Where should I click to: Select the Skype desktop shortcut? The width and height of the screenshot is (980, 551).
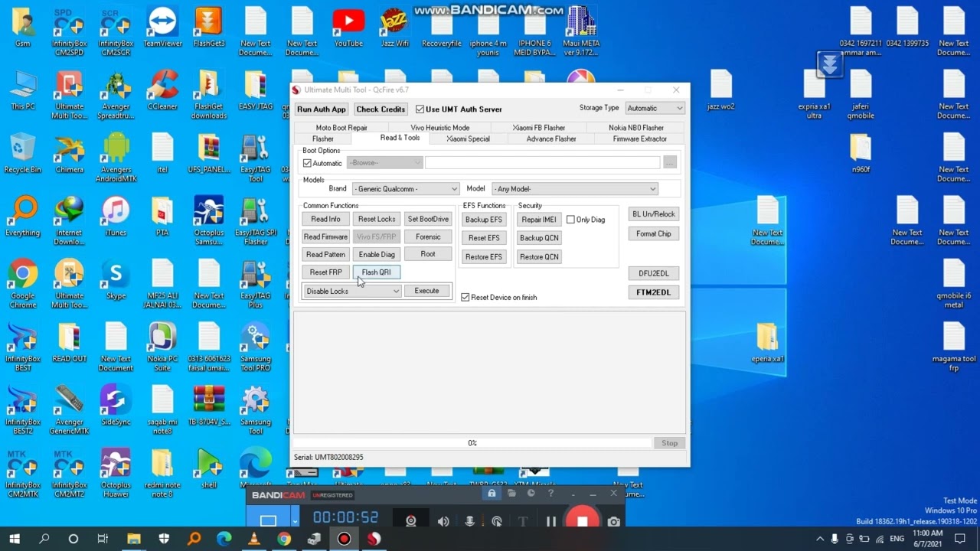pos(116,279)
